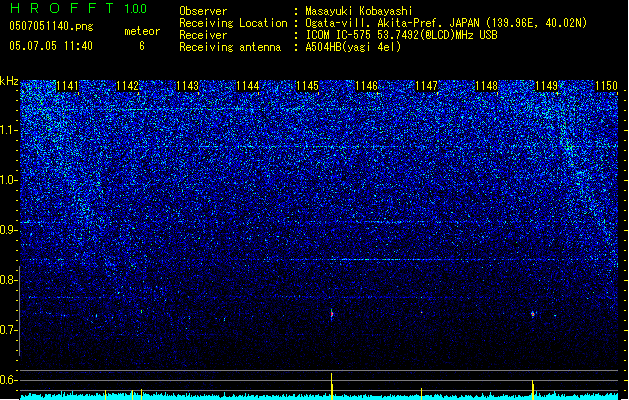Click the red meteor echo after 1145

(x=332, y=315)
